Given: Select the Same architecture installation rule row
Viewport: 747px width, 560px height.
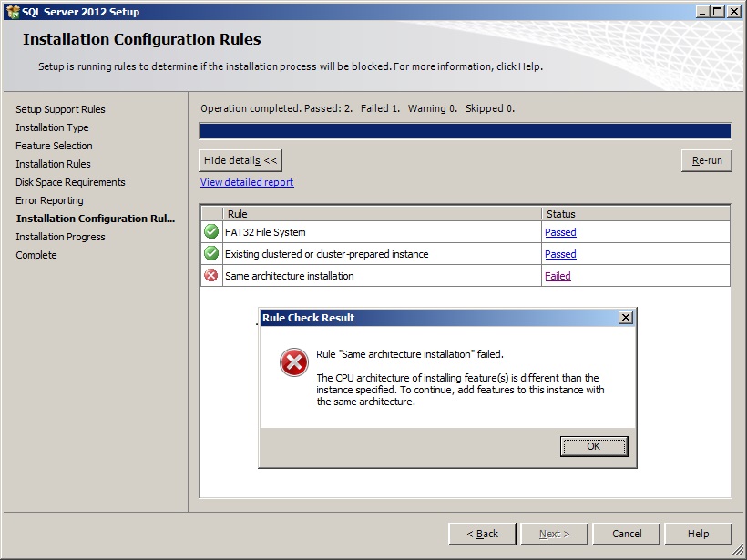Looking at the screenshot, I should coord(466,276).
